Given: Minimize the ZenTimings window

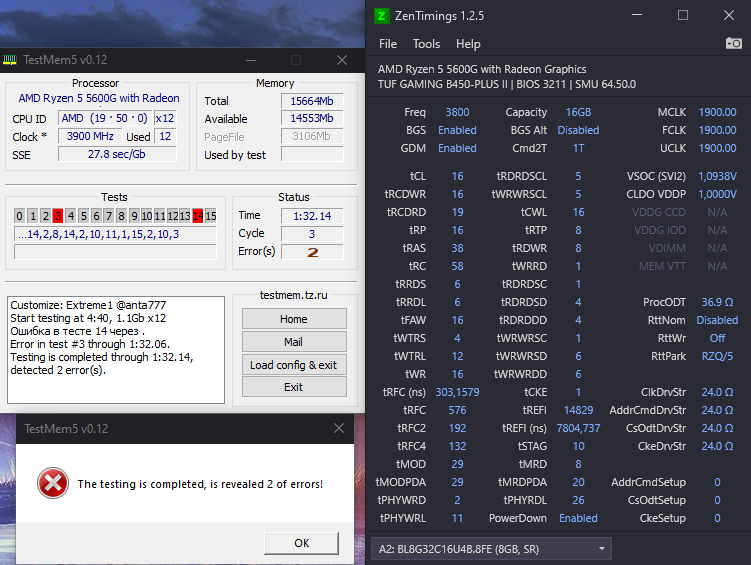Looking at the screenshot, I should point(637,15).
